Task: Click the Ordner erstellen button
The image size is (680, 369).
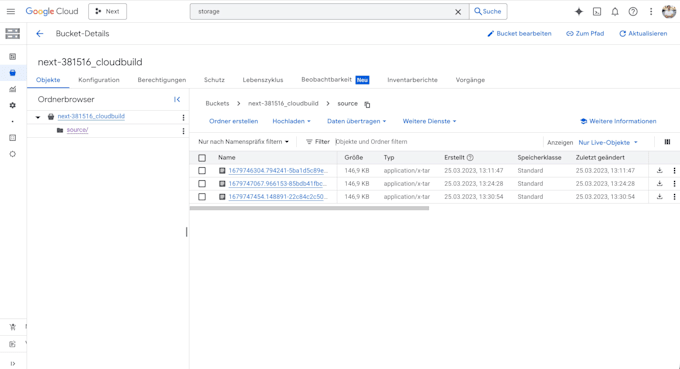Action: (233, 121)
